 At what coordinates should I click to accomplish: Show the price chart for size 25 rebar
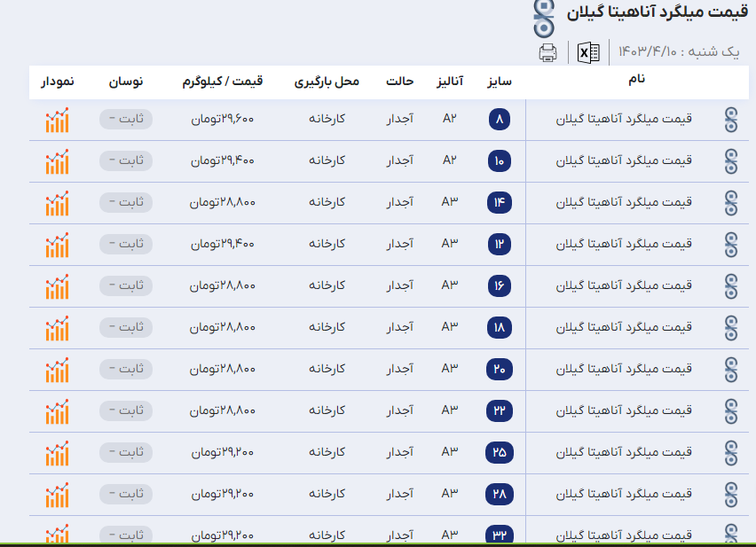[x=58, y=453]
